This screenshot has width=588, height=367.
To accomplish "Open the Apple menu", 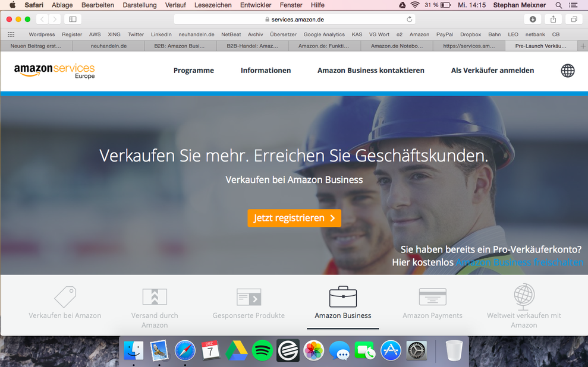I will [x=12, y=5].
